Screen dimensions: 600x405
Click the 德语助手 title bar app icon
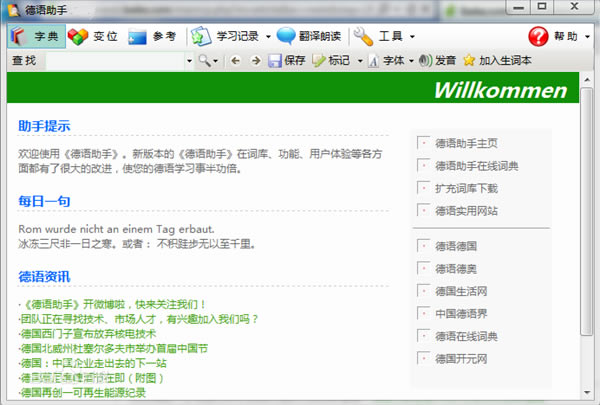[x=13, y=10]
